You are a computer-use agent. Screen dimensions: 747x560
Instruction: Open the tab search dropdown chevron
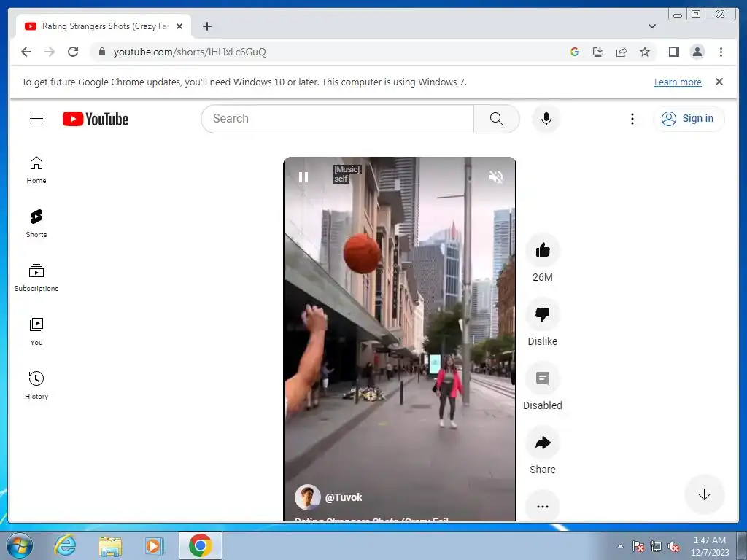coord(652,26)
